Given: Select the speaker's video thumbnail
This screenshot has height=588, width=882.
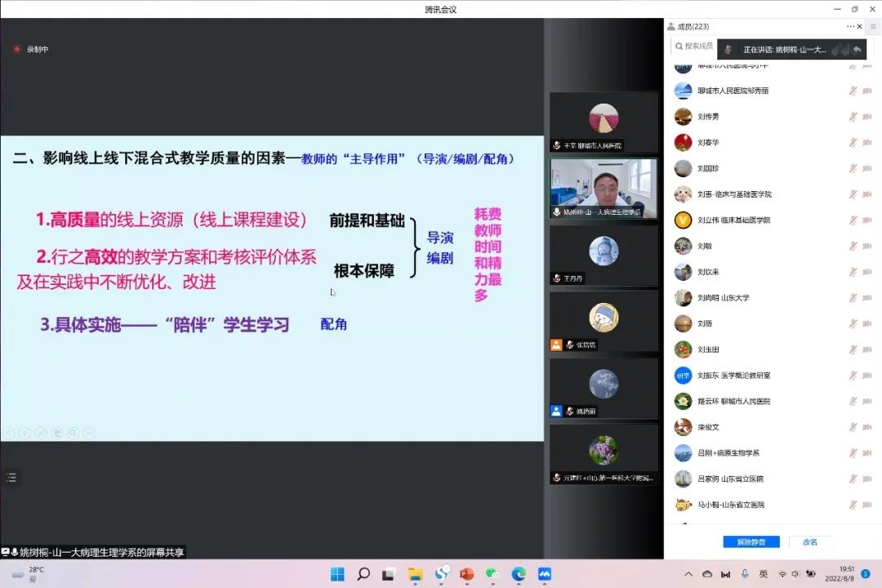Looking at the screenshot, I should click(x=604, y=188).
